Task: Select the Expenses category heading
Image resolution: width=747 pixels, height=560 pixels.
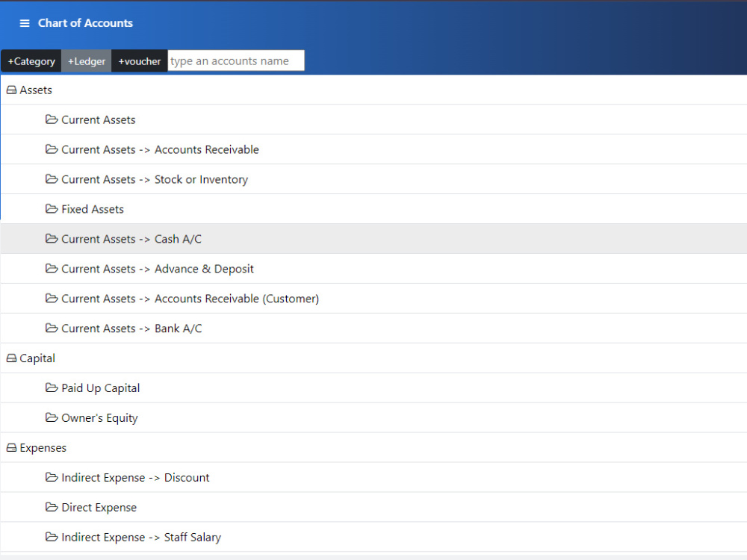Action: (x=43, y=448)
